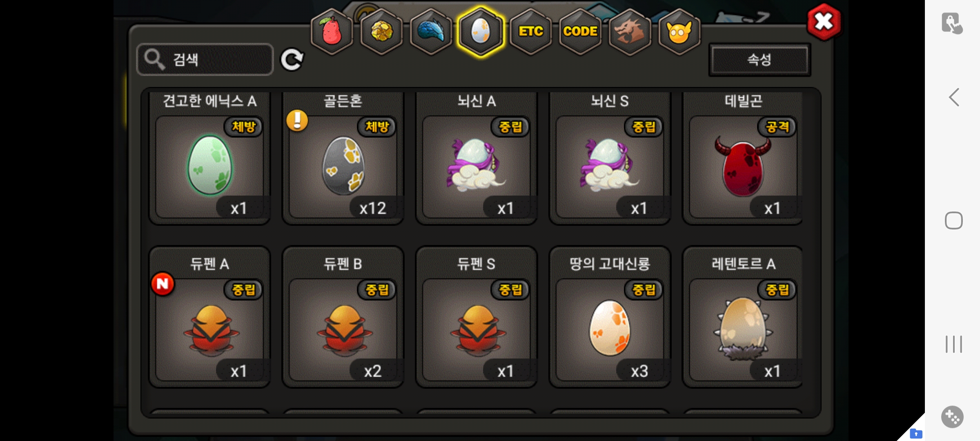Switch to the blue dragon head tab
The width and height of the screenshot is (980, 441).
click(x=431, y=31)
